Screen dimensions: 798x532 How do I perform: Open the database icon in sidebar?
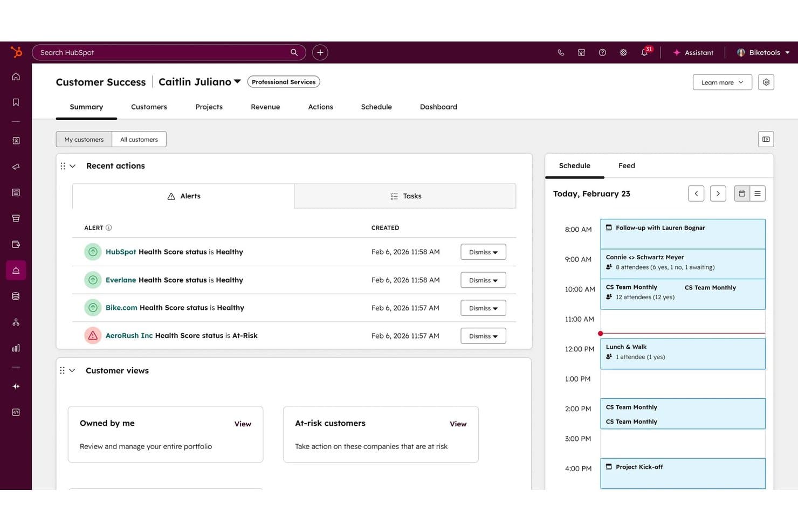pyautogui.click(x=16, y=296)
